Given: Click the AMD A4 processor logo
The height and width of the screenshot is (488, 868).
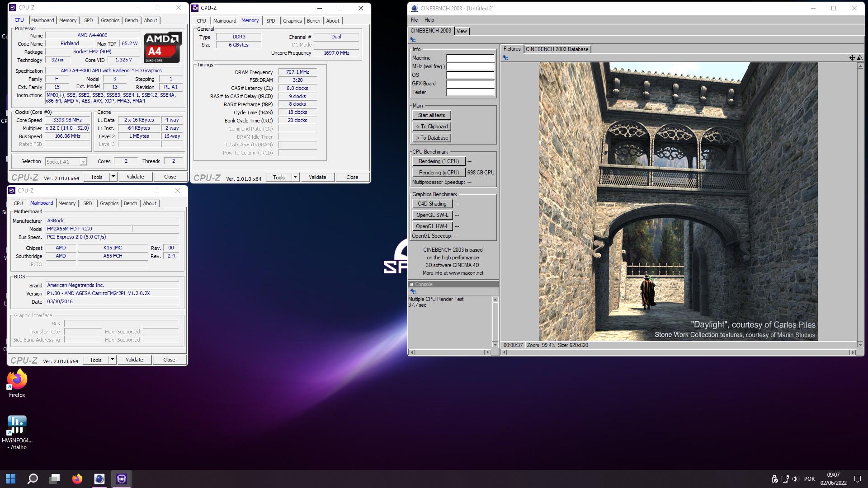Looking at the screenshot, I should pyautogui.click(x=163, y=47).
